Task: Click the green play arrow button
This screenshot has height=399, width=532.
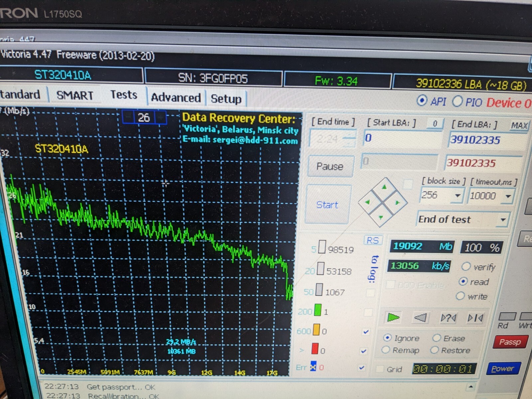Action: 393,317
